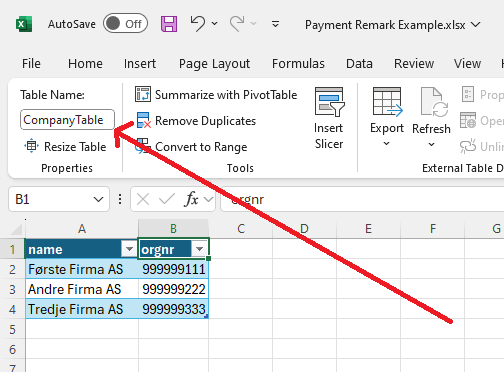Go to the Formulas tab
The image size is (504, 372).
pyautogui.click(x=298, y=63)
